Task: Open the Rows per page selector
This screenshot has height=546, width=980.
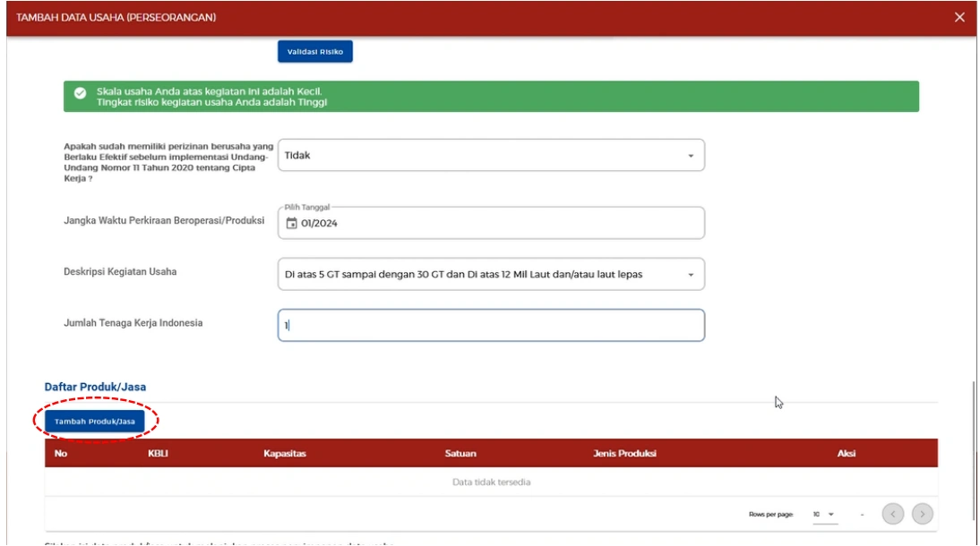Action: point(823,514)
